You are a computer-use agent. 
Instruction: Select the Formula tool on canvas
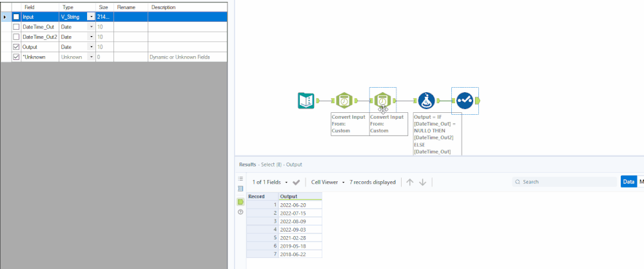(x=426, y=101)
